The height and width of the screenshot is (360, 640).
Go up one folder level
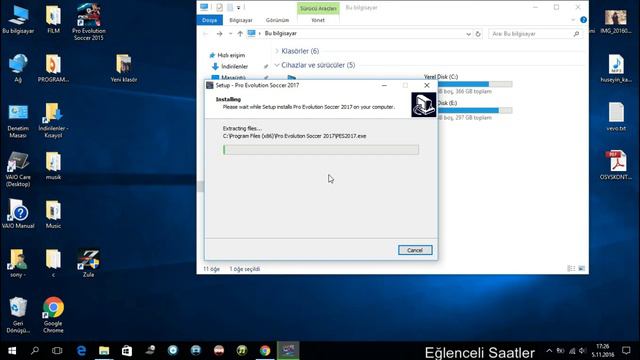click(240, 34)
